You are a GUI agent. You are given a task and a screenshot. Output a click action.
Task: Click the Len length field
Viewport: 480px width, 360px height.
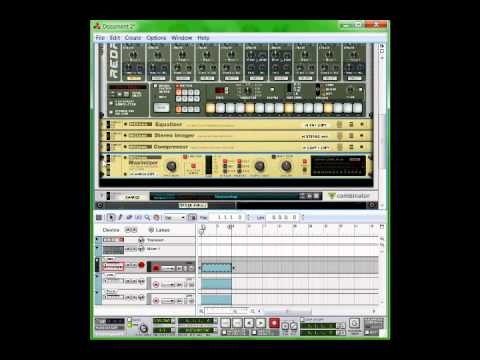click(x=284, y=217)
